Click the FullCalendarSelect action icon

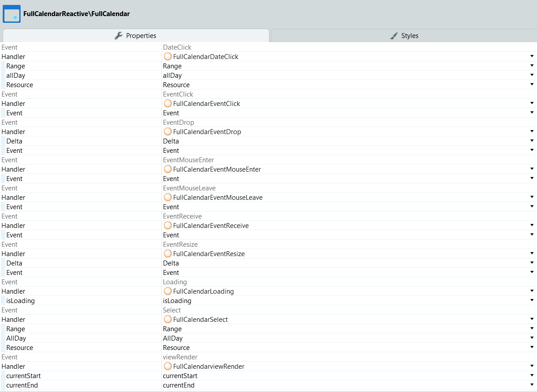pyautogui.click(x=168, y=320)
